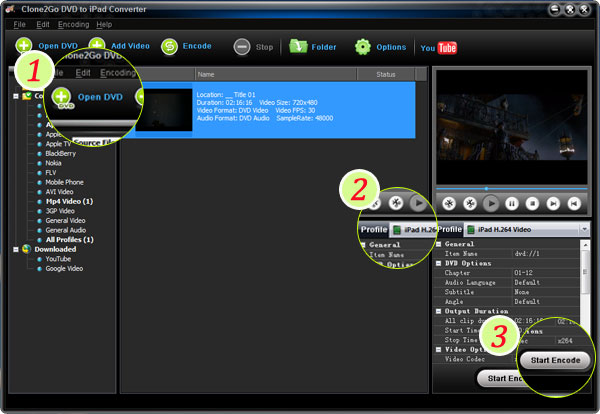Click the properties panel scrollbar thumb
600x414 pixels.
point(585,272)
